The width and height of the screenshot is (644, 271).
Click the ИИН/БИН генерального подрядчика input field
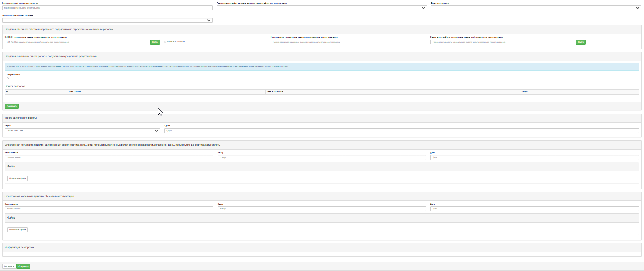(77, 42)
